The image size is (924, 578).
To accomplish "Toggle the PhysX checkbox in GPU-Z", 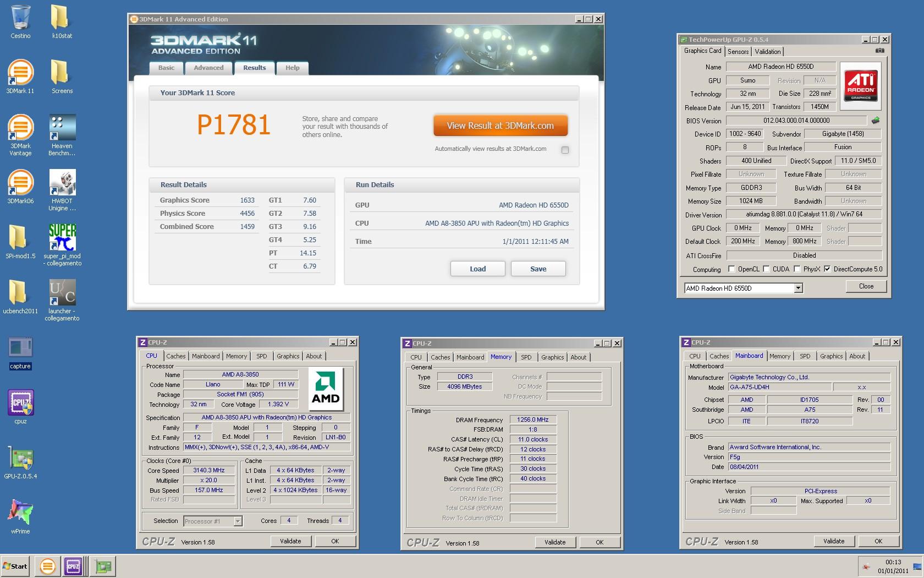I will [797, 269].
